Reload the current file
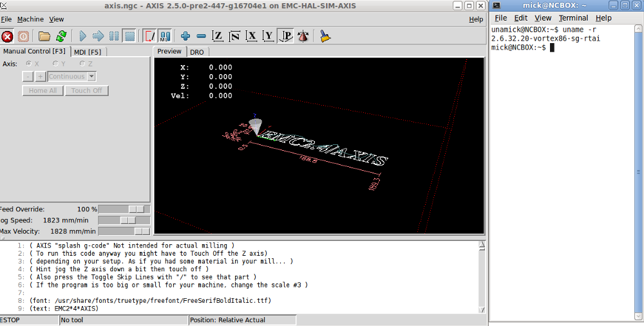644x326 pixels. click(61, 36)
